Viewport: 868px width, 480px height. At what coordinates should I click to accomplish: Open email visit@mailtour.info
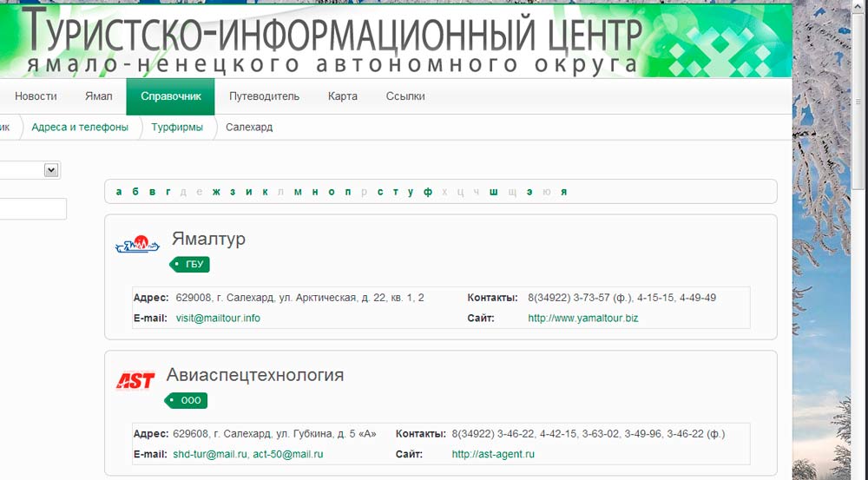click(x=218, y=319)
